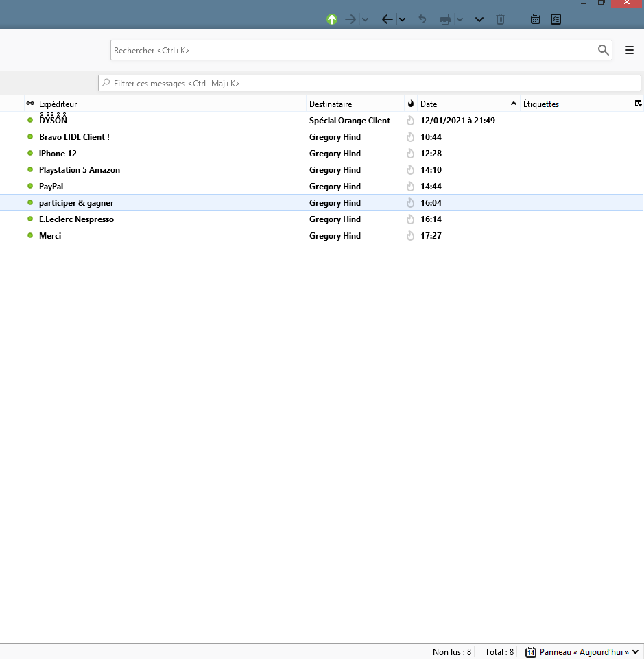The height and width of the screenshot is (659, 644).
Task: Click the magnifier icon in the search box
Action: pos(603,50)
